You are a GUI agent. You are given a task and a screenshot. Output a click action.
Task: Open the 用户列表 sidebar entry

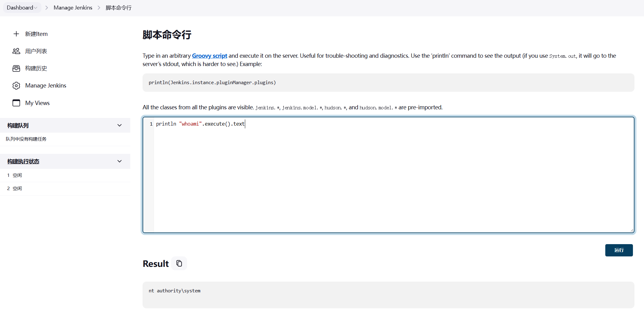(x=36, y=51)
